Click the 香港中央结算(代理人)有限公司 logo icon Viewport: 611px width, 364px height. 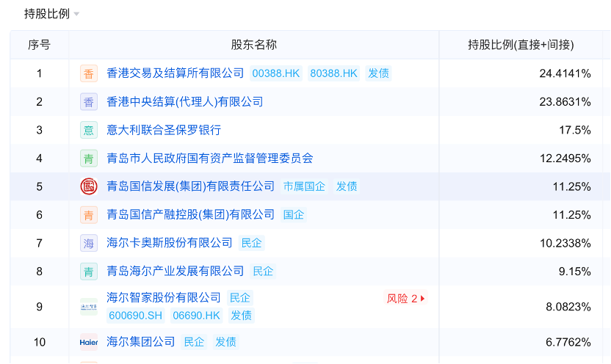[x=89, y=102]
